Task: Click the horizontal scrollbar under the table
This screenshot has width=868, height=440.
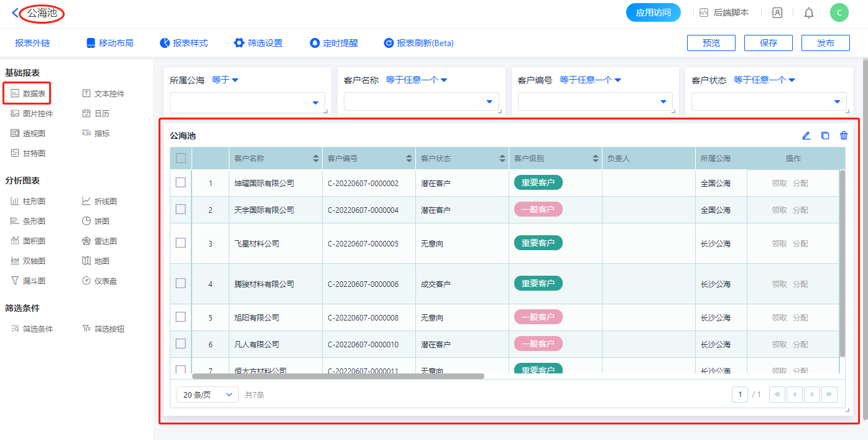Action: pos(338,376)
